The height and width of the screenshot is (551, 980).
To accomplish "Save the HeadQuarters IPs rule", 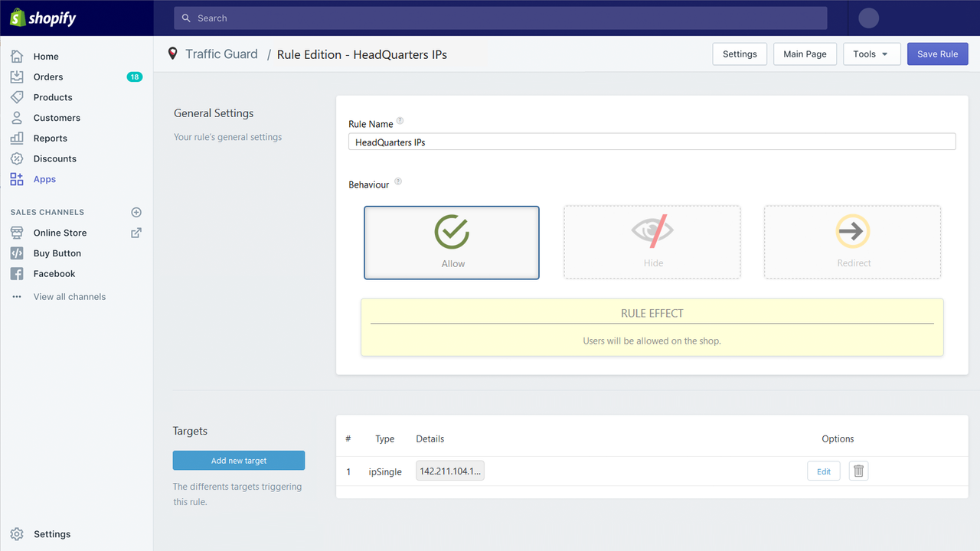I will [x=937, y=54].
